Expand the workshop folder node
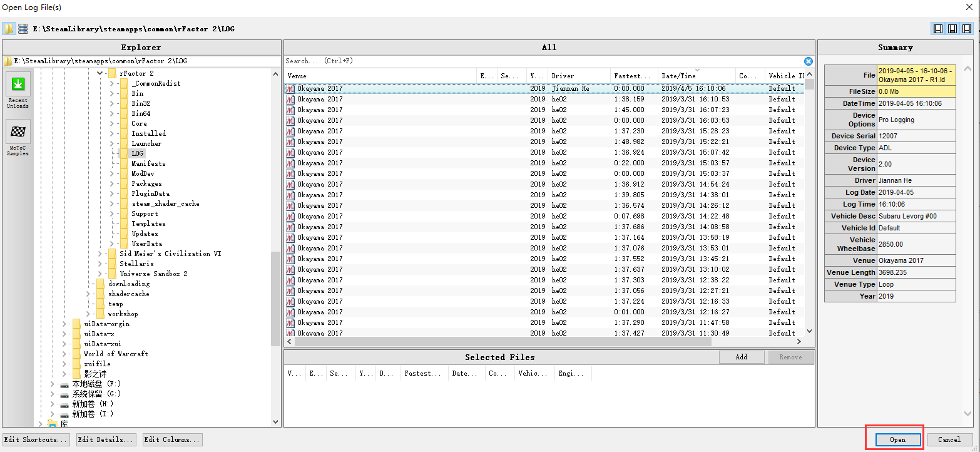 (x=88, y=314)
